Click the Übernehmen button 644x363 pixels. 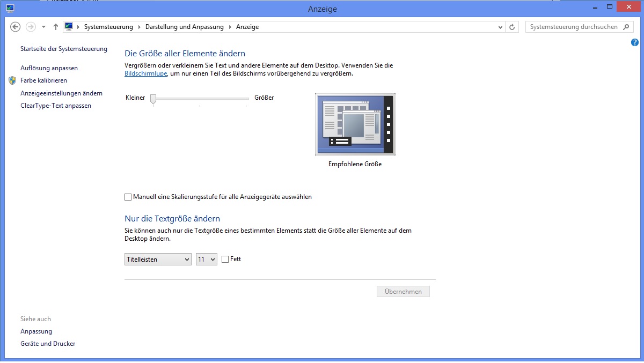(403, 292)
